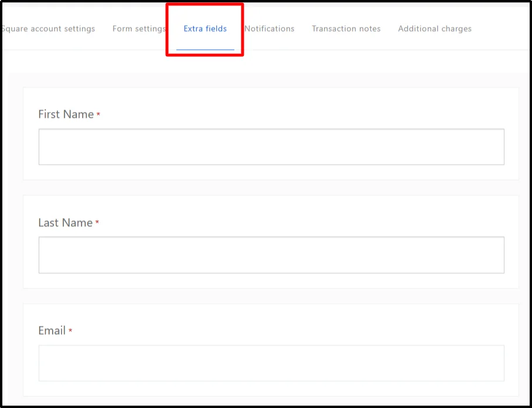Screen dimensions: 532x408
Task: Switch to the Extra fields tab
Action: click(205, 28)
